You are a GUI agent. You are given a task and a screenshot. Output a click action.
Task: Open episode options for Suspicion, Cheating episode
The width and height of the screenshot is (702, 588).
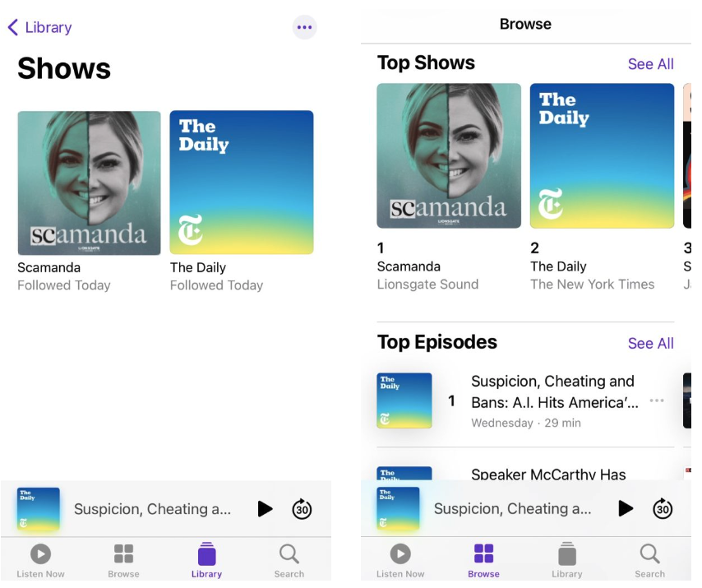click(x=657, y=400)
